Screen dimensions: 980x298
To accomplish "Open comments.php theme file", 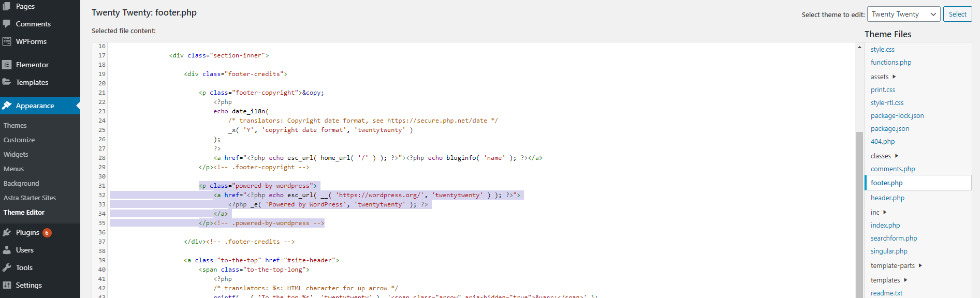I will 893,169.
